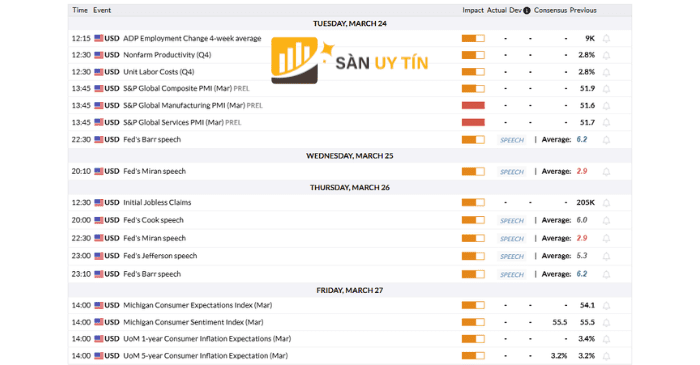This screenshot has height=365, width=700.
Task: Click SPEECH badge on Tuesday Fed's Barr speech
Action: click(512, 140)
